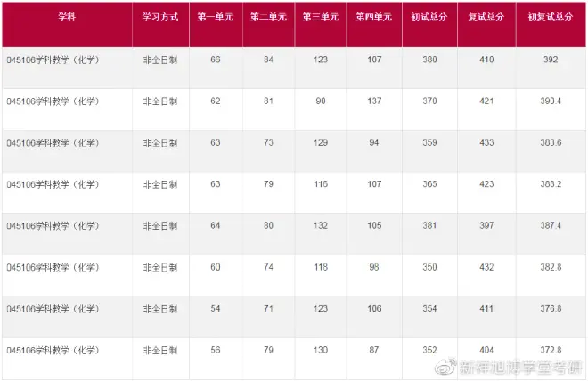
Task: Click the 第三单元 column header
Action: point(321,18)
